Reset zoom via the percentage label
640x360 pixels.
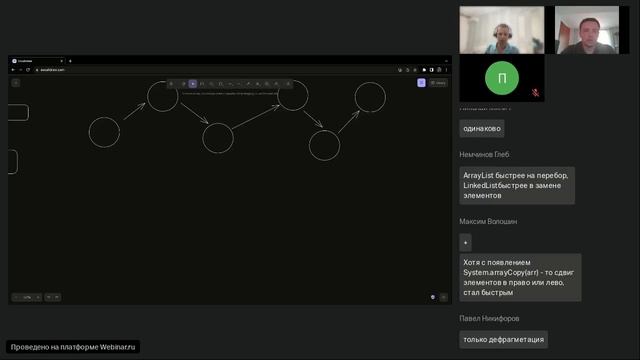27,297
